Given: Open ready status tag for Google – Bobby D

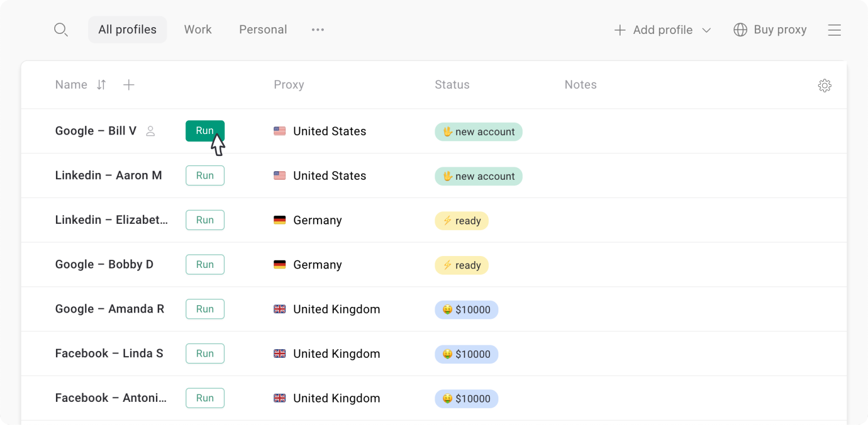Looking at the screenshot, I should coord(462,265).
